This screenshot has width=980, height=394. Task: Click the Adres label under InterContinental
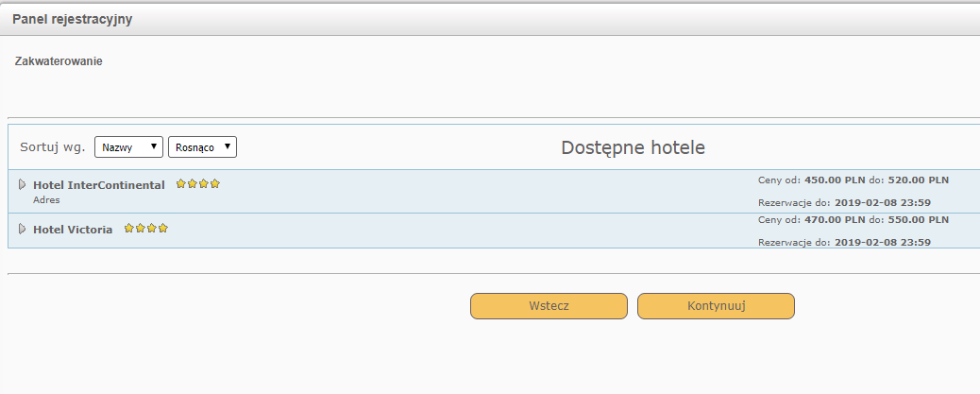[46, 200]
